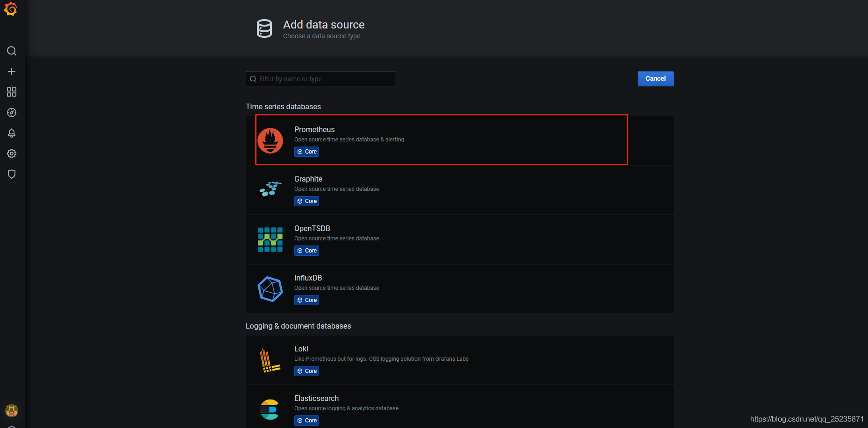Viewport: 868px width, 428px height.
Task: Click the Graphite logo icon
Action: pyautogui.click(x=270, y=189)
